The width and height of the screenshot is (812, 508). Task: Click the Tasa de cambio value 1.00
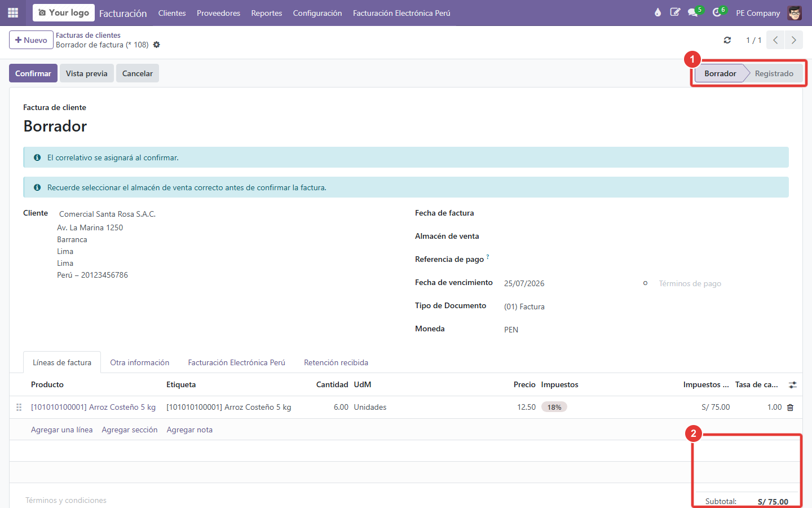[774, 407]
